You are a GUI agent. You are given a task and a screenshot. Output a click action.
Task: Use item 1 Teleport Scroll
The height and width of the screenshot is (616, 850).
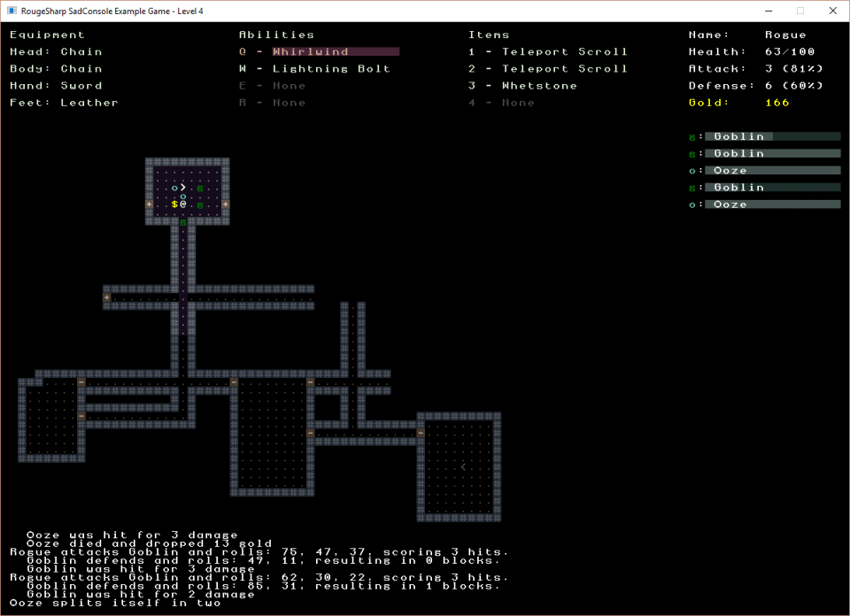[x=548, y=51]
